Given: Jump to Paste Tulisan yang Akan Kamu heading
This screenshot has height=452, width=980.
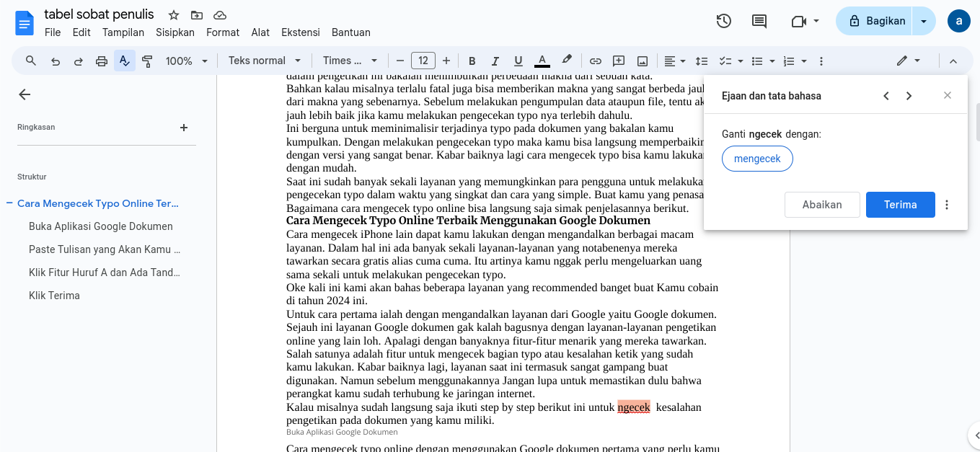Looking at the screenshot, I should point(105,249).
